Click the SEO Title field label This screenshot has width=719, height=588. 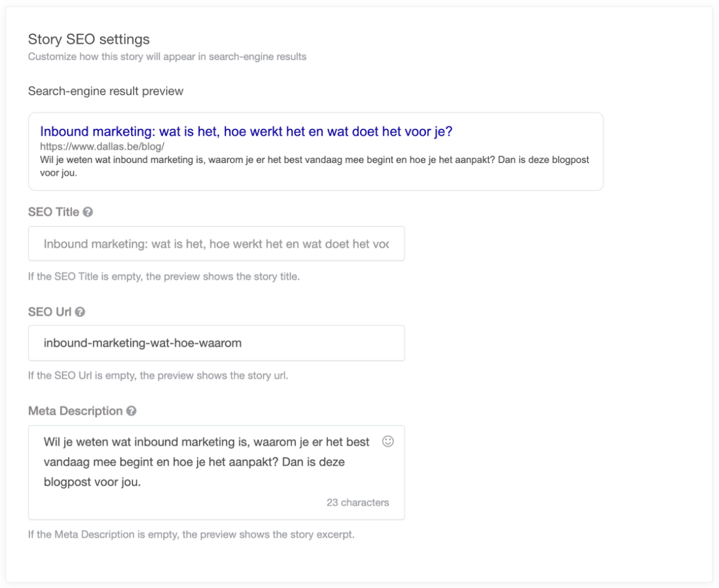[53, 212]
